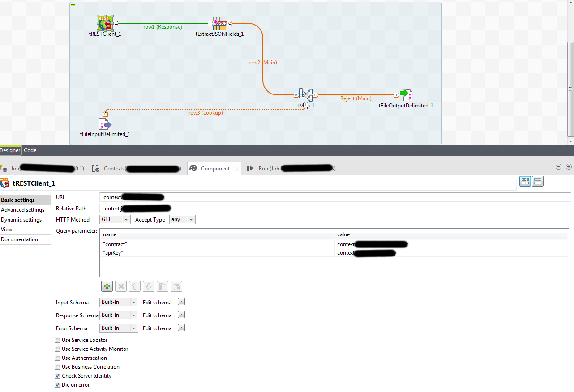Screen dimensions: 574x392
Task: Click inside the URL field
Action: 269,197
